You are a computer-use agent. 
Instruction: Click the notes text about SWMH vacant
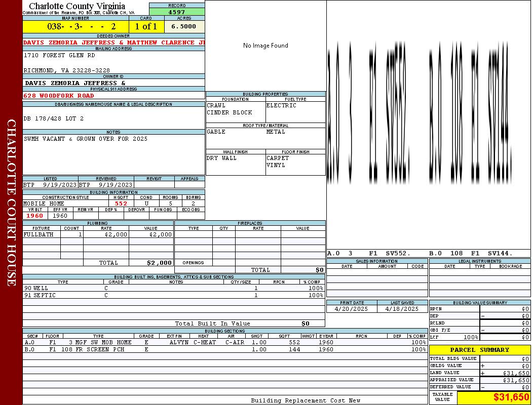[86, 139]
